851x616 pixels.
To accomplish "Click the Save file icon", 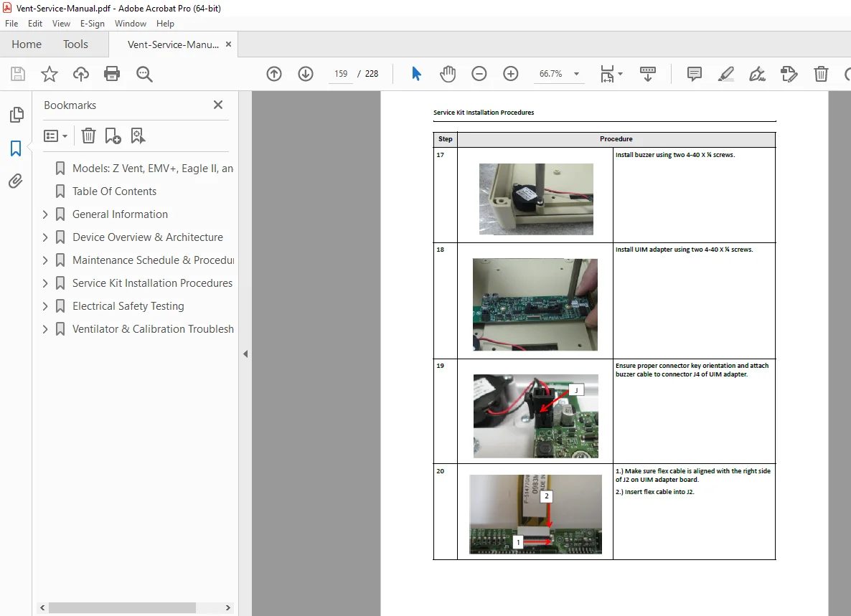I will coord(18,74).
